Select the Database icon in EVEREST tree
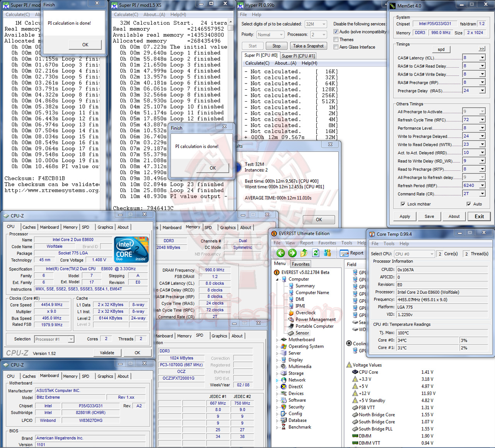The height and width of the screenshot is (448, 495). coord(284,421)
